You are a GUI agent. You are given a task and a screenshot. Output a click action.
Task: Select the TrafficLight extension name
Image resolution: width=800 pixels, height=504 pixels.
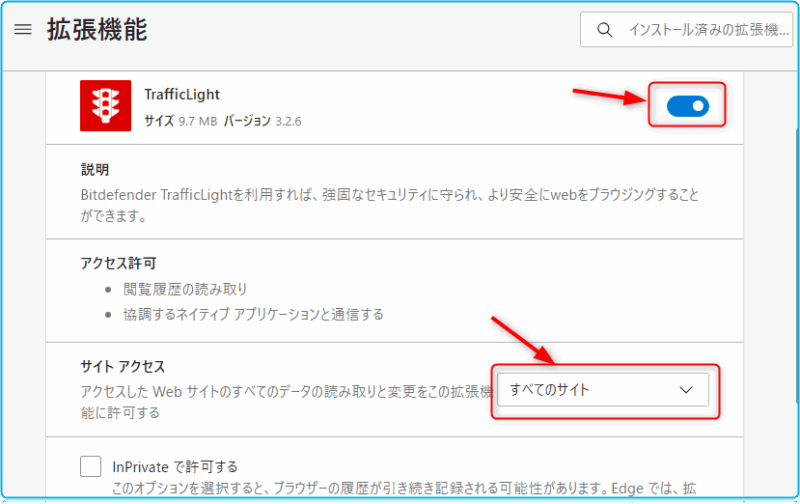(182, 94)
